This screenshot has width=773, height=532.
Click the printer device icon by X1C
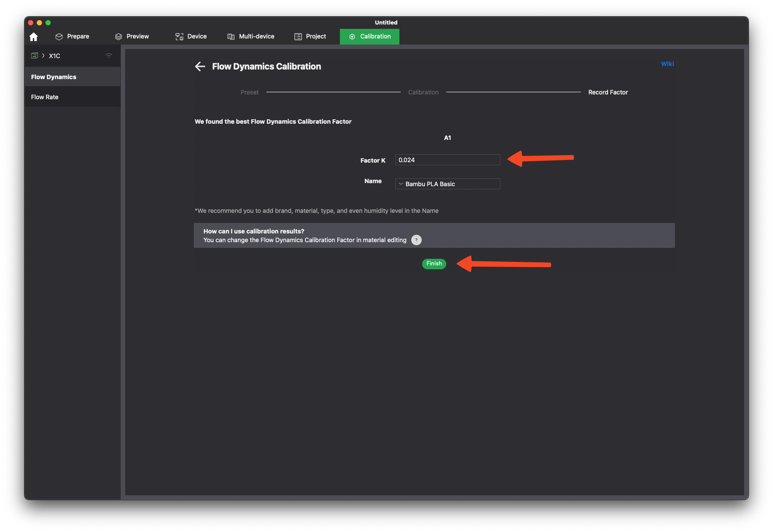click(35, 56)
